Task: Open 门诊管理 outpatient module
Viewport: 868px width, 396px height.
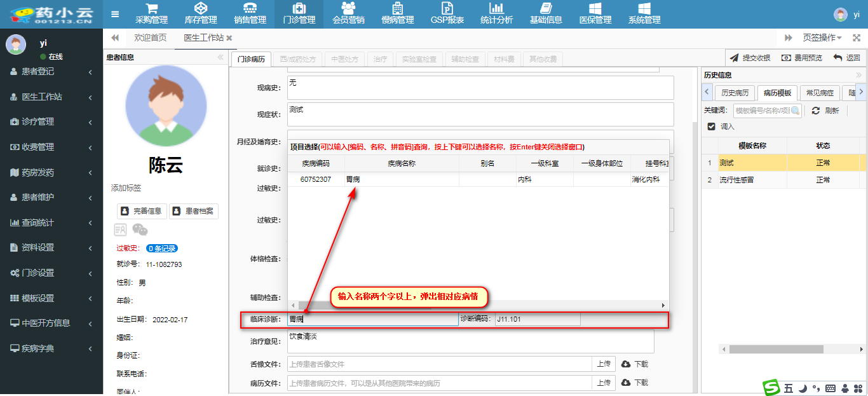Action: pyautogui.click(x=299, y=14)
